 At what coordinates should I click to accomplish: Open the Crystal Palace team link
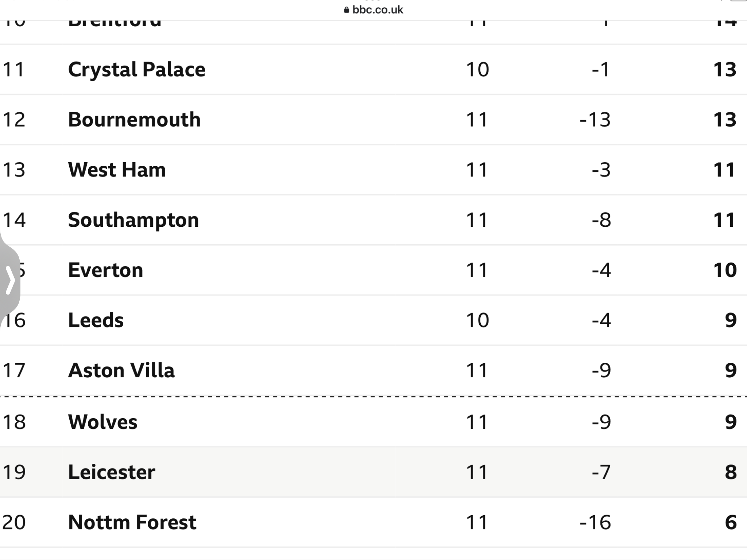pos(137,70)
